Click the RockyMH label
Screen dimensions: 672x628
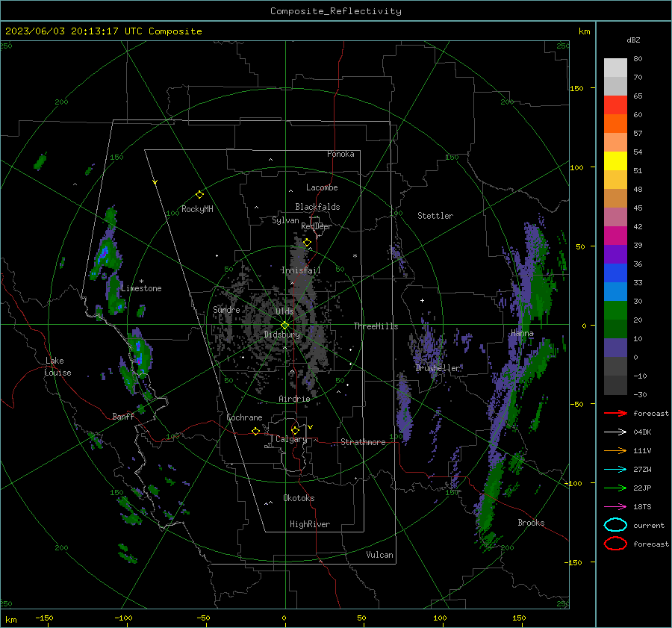[197, 209]
